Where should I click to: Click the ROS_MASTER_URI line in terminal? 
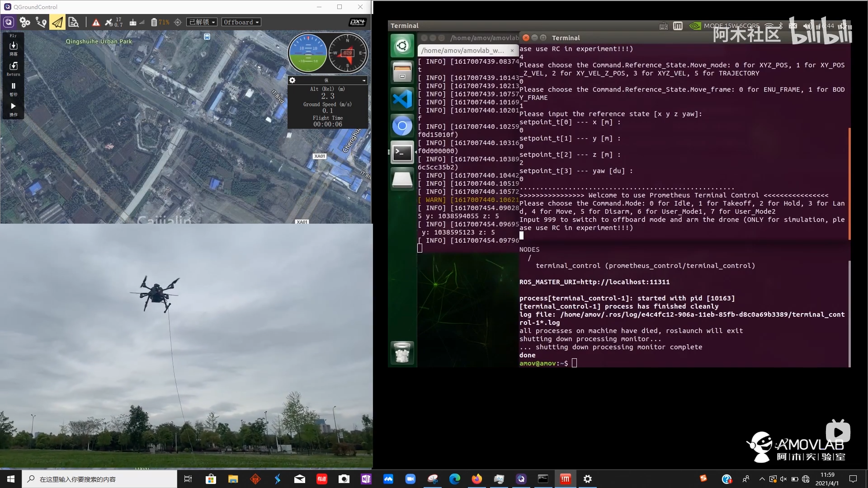pos(594,282)
